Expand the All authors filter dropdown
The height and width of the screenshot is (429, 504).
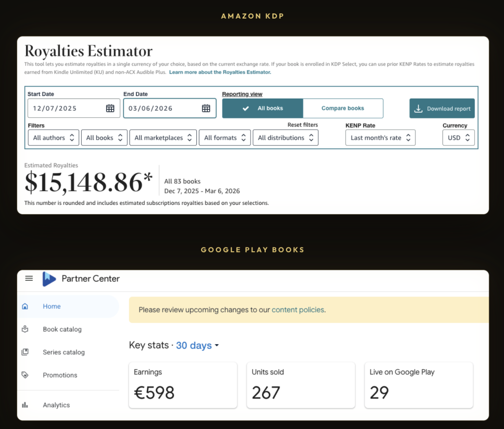point(53,138)
